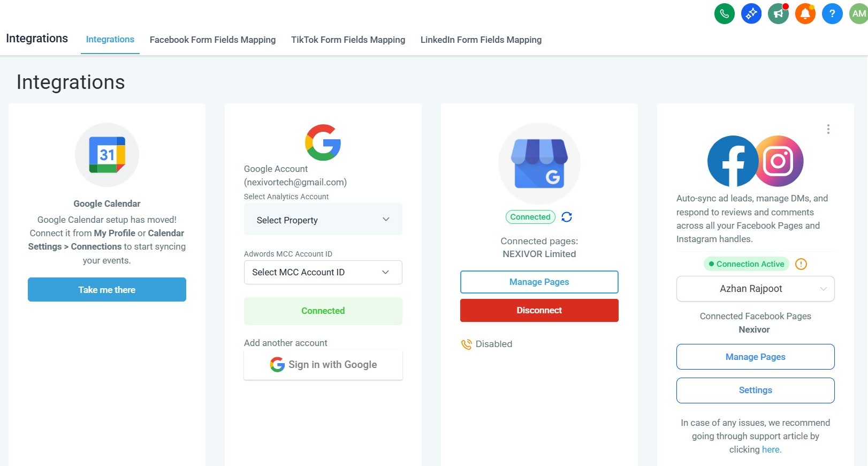Click the phone icon next to Disabled
Viewport: 868px width, 466px height.
tap(467, 344)
